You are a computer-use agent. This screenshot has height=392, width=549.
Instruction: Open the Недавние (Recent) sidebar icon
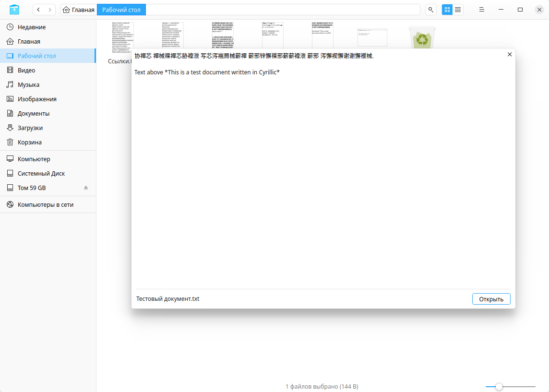(11, 27)
